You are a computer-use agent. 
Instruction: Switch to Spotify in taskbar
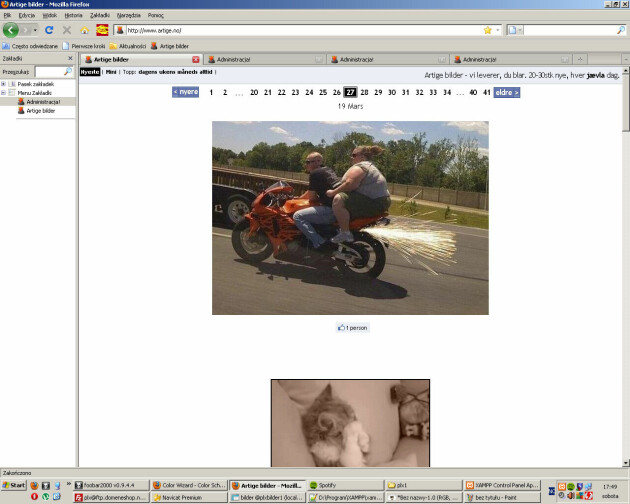pos(346,485)
